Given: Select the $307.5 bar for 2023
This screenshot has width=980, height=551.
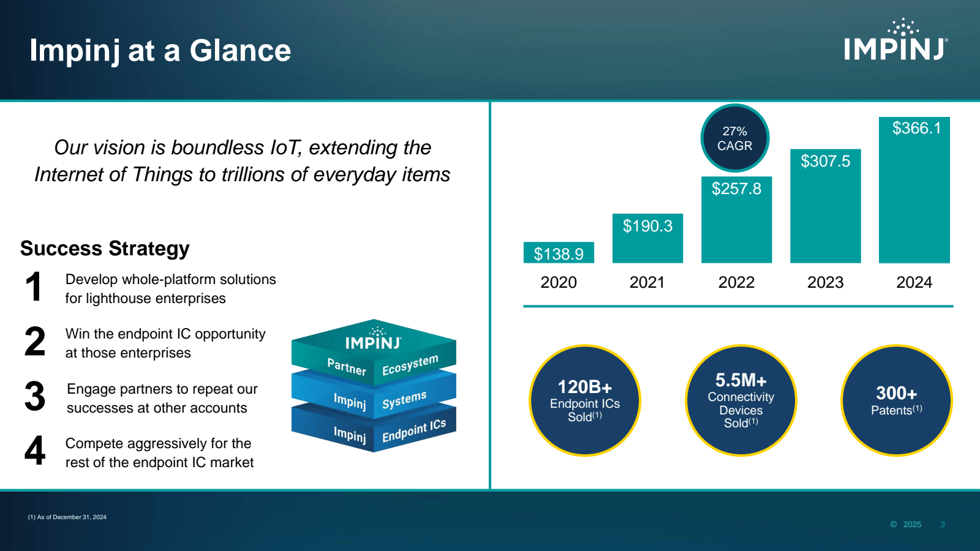Looking at the screenshot, I should coord(825,206).
